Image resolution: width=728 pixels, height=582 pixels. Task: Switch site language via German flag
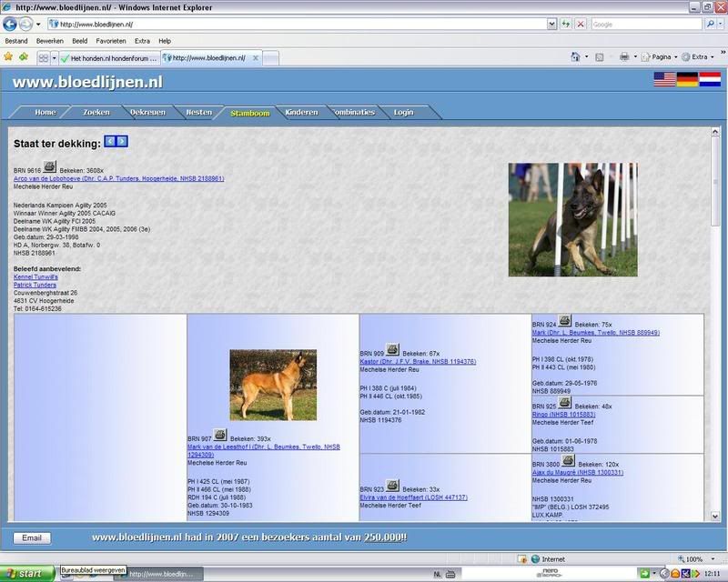click(687, 80)
